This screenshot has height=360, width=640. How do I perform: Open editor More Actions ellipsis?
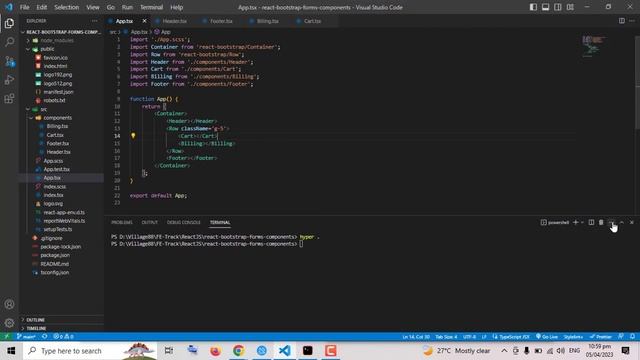tap(632, 21)
